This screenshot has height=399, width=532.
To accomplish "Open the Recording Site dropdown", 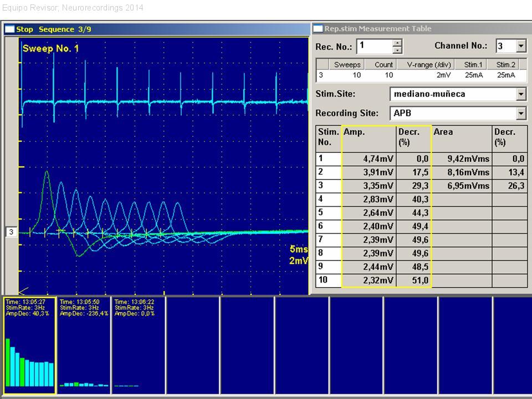I will tap(521, 114).
